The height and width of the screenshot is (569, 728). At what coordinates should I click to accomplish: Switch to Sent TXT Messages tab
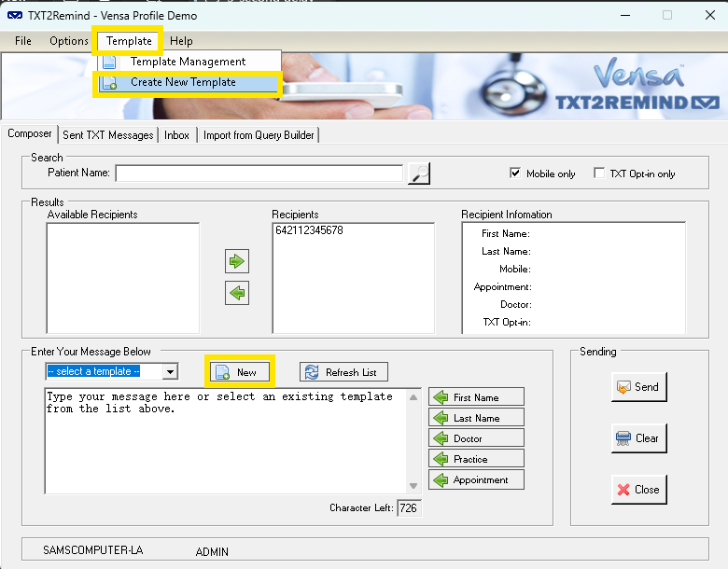tap(107, 135)
